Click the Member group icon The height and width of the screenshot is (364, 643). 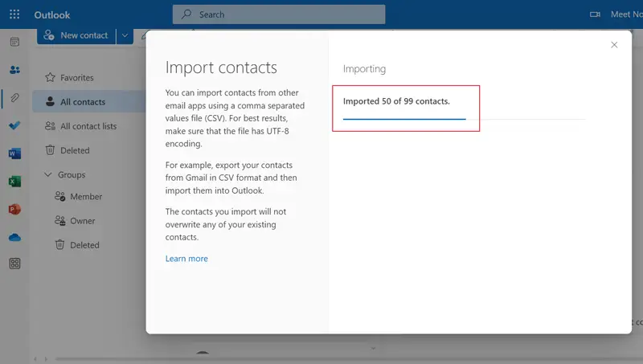[x=59, y=196]
